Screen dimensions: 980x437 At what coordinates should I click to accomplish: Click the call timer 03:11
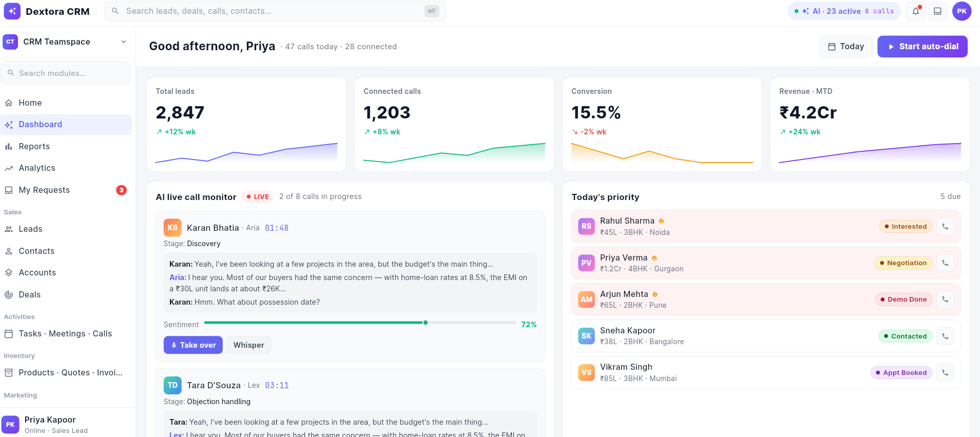pyautogui.click(x=277, y=386)
